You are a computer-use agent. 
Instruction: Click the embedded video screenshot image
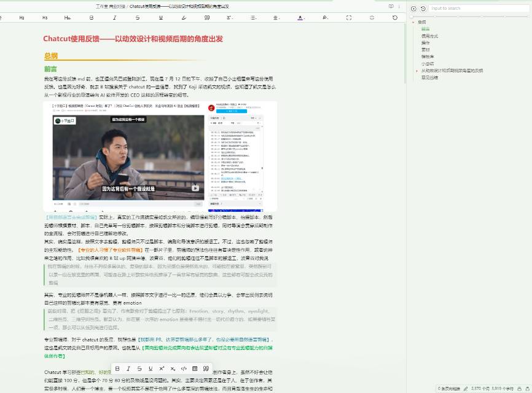tap(160, 157)
